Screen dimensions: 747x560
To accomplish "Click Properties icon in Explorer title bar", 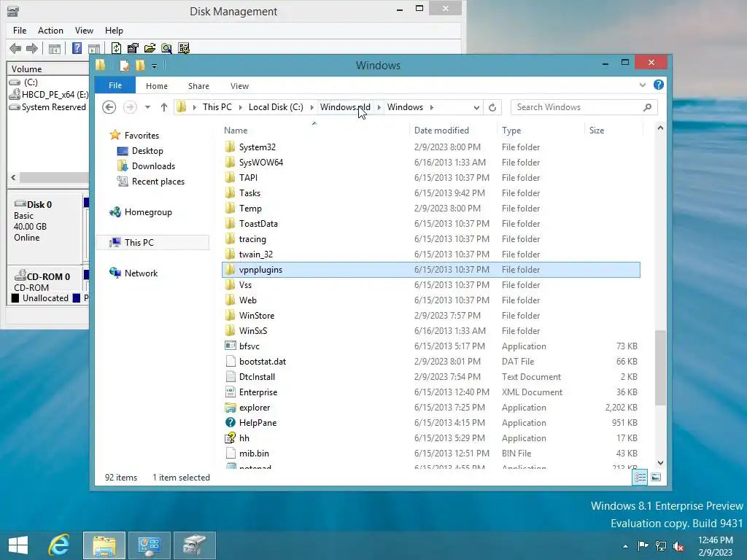I will point(124,65).
